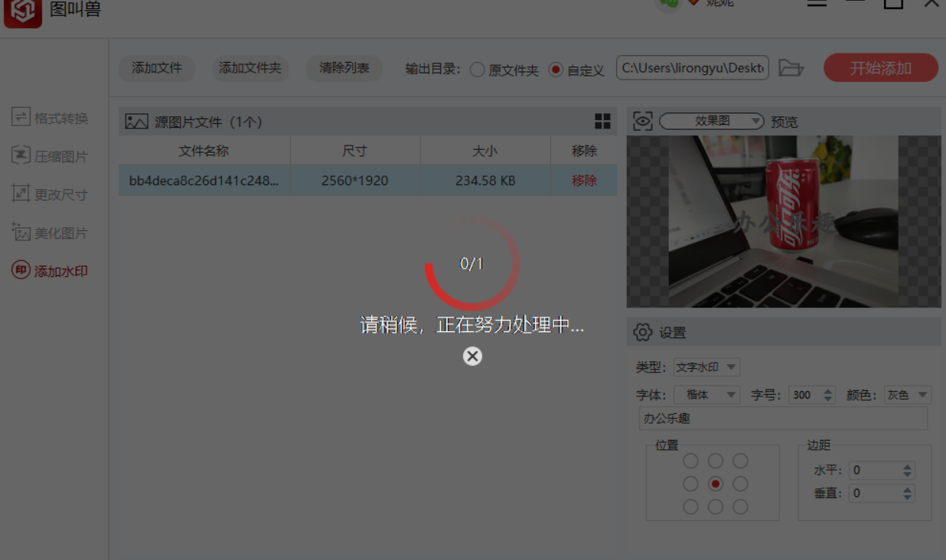Click the 开始添加 button
Image resolution: width=946 pixels, height=560 pixels.
881,68
